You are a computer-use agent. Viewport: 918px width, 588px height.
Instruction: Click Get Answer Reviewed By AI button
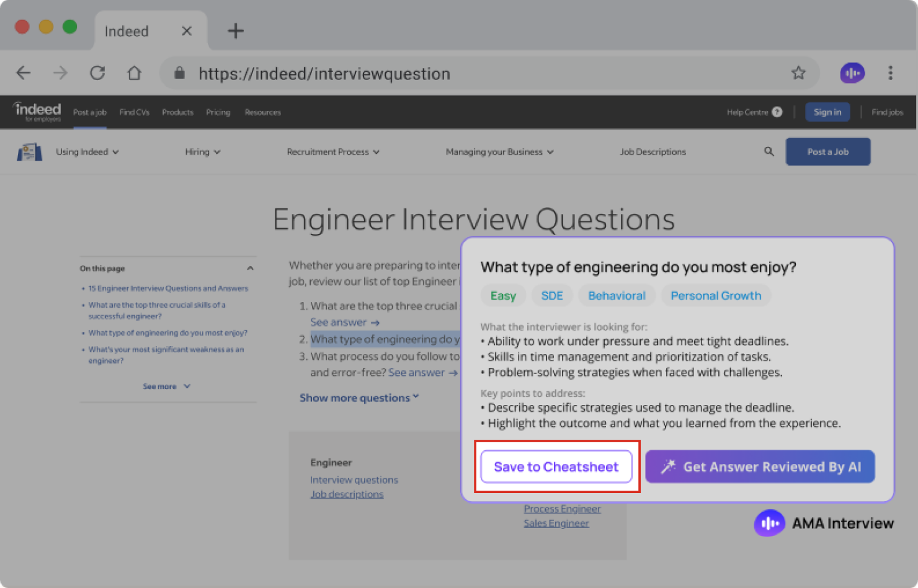point(760,467)
